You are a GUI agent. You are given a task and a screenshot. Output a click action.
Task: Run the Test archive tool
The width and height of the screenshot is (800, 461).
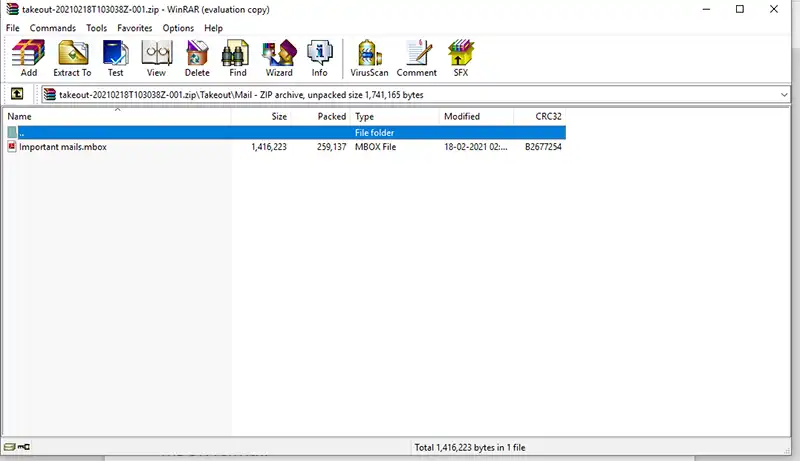pos(115,58)
